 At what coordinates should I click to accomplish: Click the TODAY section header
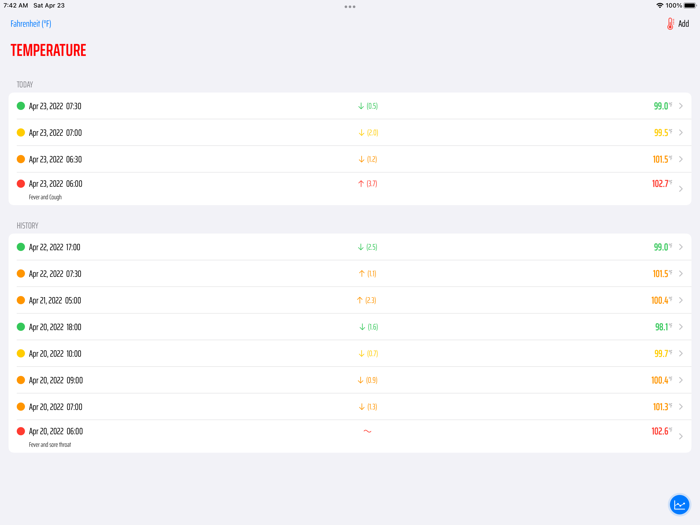[x=25, y=84]
